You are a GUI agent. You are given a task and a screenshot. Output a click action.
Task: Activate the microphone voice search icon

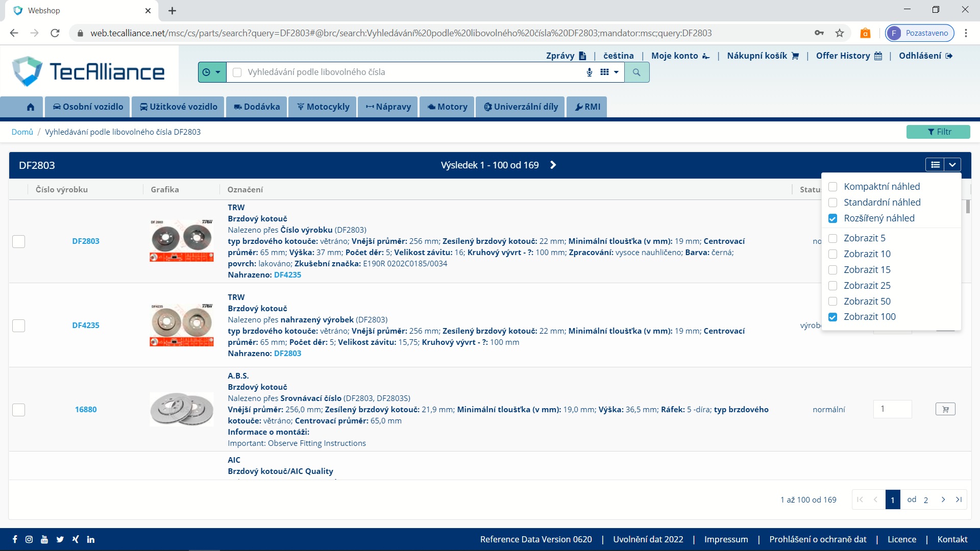590,72
